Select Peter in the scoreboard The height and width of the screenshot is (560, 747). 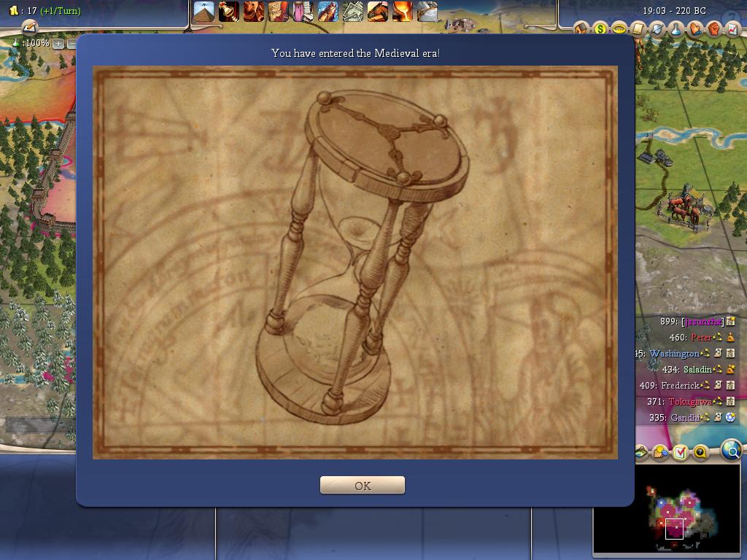coord(701,338)
